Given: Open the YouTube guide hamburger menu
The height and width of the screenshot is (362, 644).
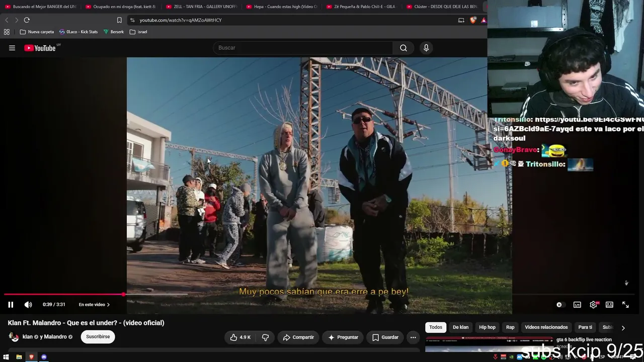Looking at the screenshot, I should point(12,48).
